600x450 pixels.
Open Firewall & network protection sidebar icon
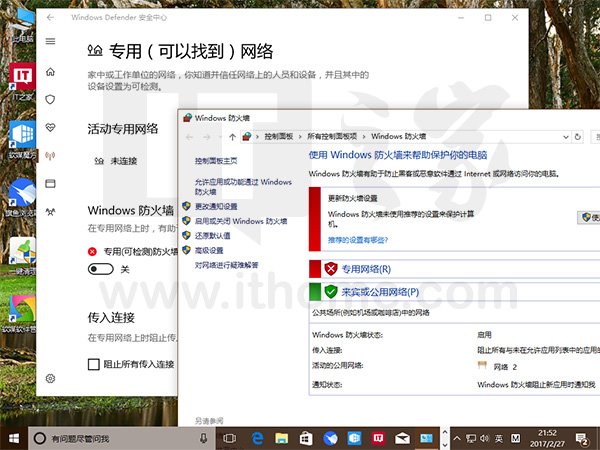50,155
